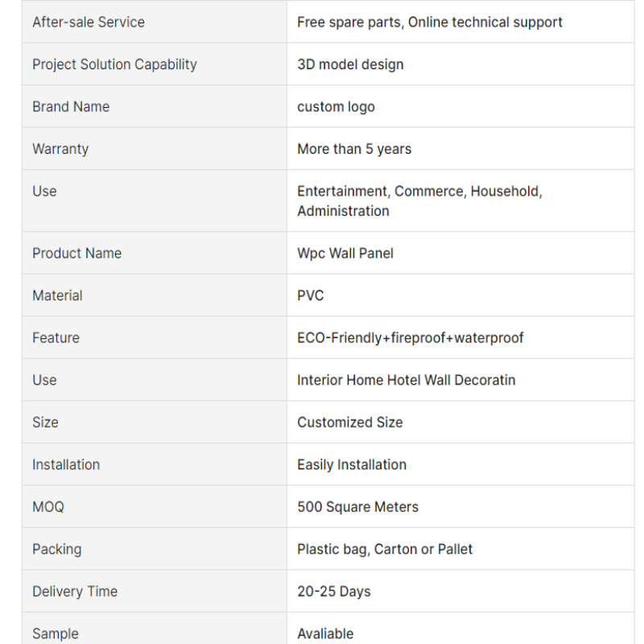Select the 20-25 Days delivery value
The width and height of the screenshot is (644, 644).
click(334, 592)
